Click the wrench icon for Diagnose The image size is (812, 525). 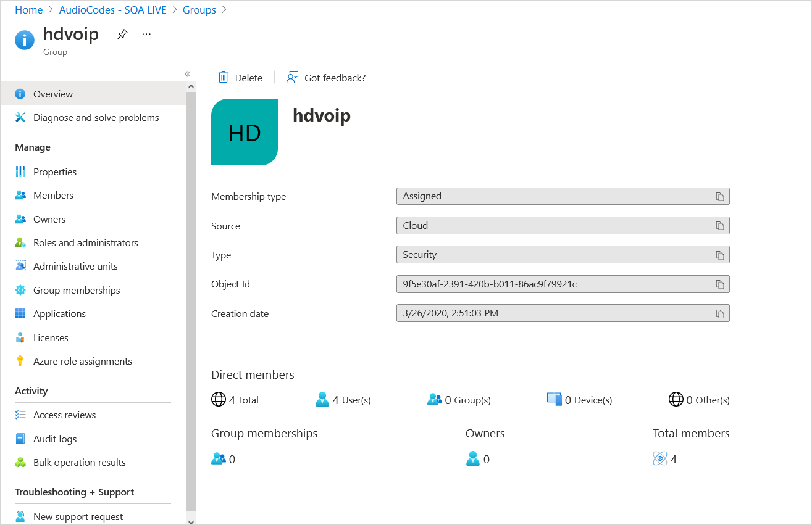click(20, 117)
